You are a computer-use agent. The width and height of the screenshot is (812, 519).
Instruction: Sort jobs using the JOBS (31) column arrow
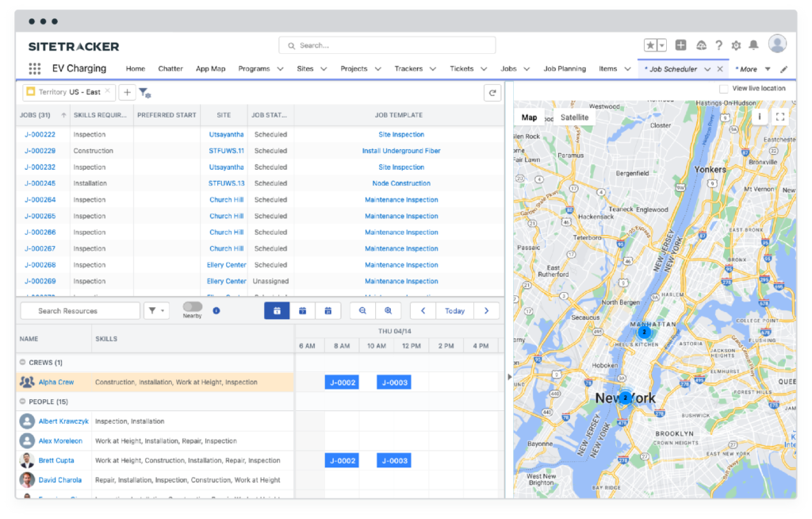63,115
